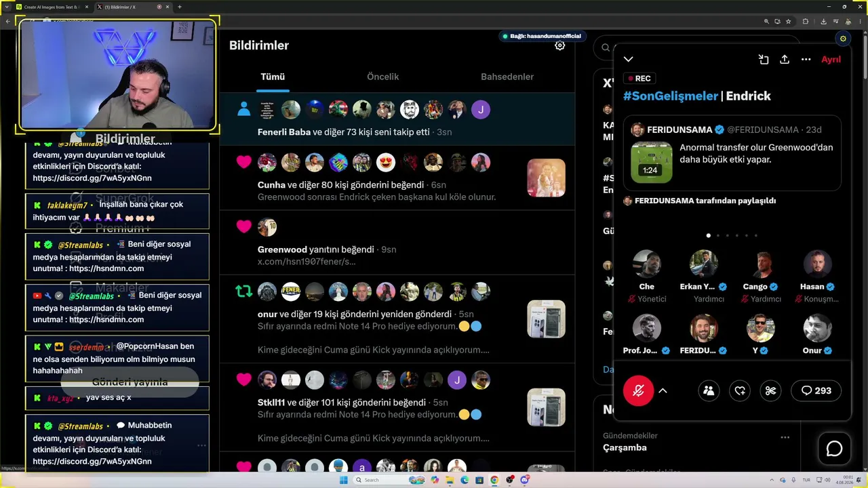Open phone thumbnail on onur repost notification

point(546,319)
